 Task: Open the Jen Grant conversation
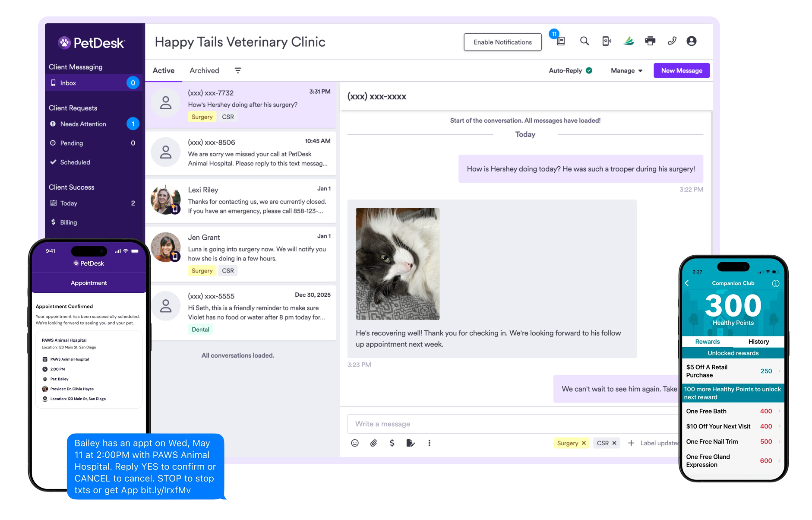coord(241,254)
